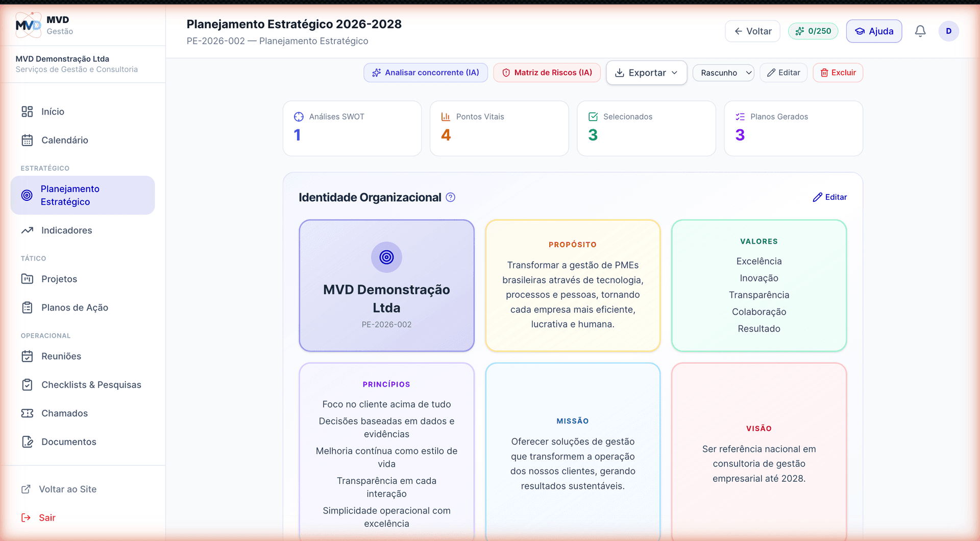Edit the Identidade Organizacional section
The width and height of the screenshot is (980, 541).
pyautogui.click(x=830, y=197)
